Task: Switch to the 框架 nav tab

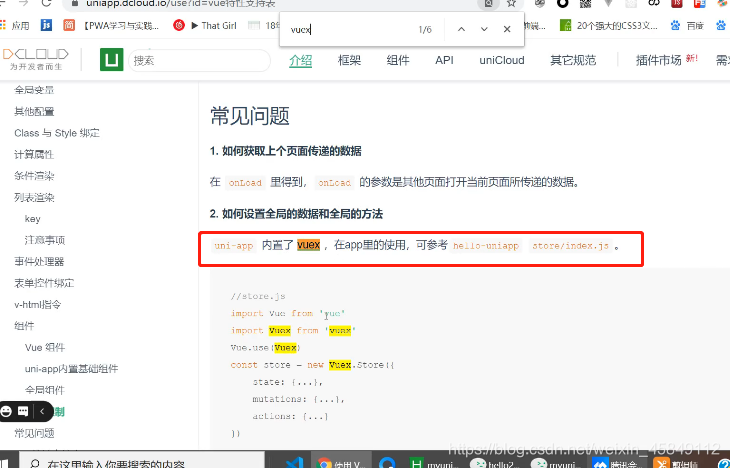Action: [349, 61]
